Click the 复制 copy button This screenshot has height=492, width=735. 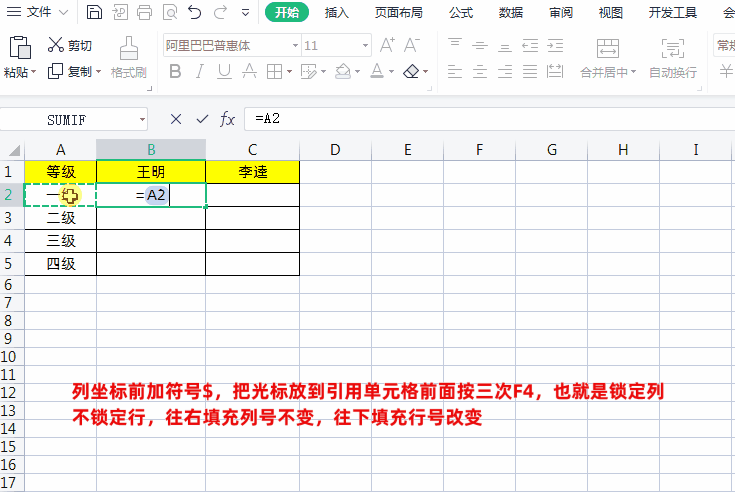click(70, 71)
